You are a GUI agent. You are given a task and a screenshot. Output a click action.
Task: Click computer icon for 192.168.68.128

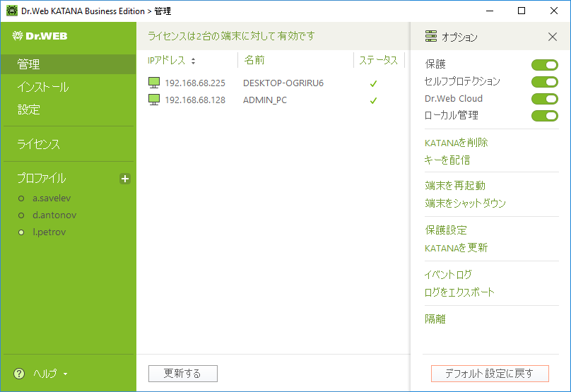(x=154, y=100)
